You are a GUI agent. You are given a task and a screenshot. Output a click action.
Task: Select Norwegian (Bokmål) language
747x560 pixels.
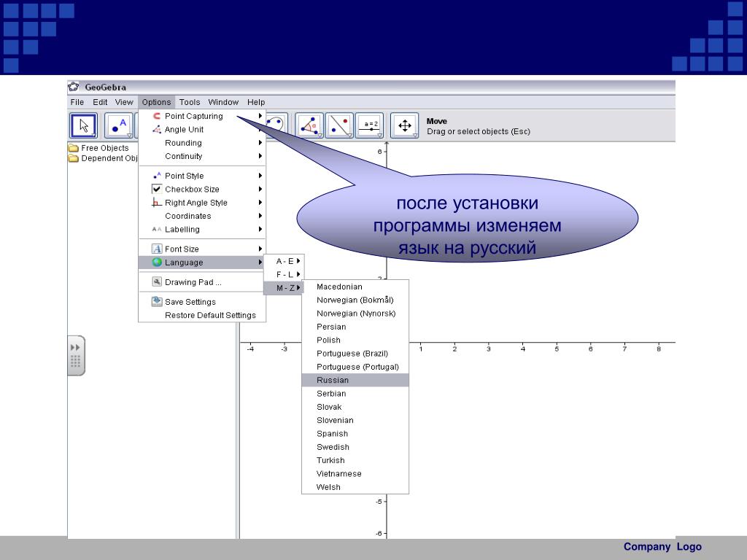click(355, 300)
